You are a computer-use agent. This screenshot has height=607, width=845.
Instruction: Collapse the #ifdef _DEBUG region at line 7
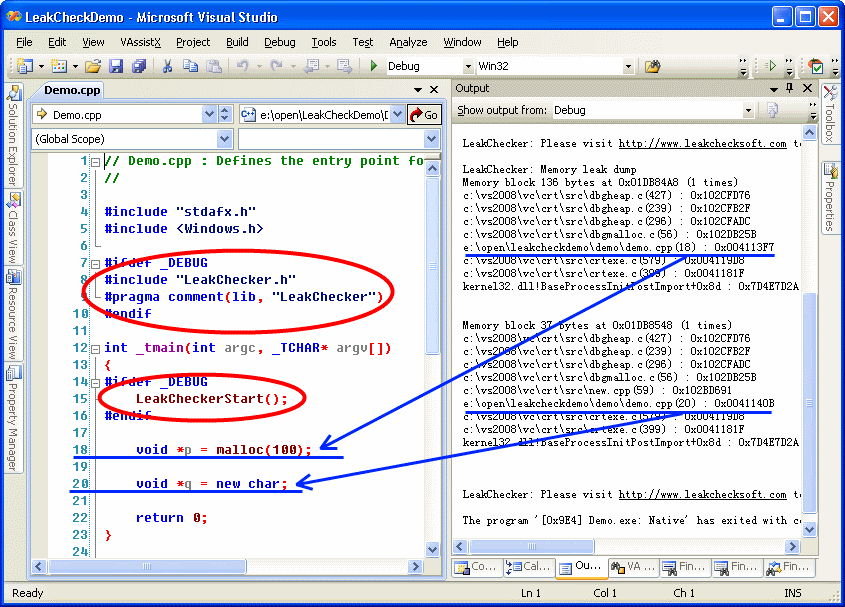pos(95,263)
